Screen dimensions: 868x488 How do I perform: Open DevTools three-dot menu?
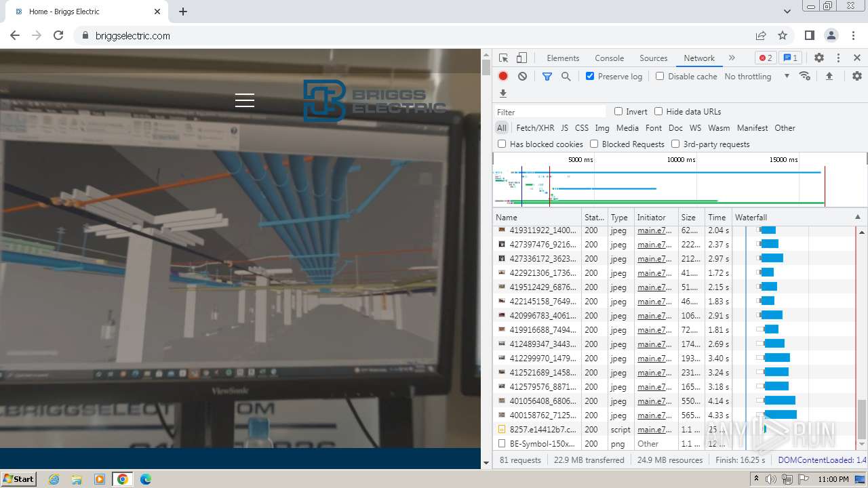(x=838, y=58)
